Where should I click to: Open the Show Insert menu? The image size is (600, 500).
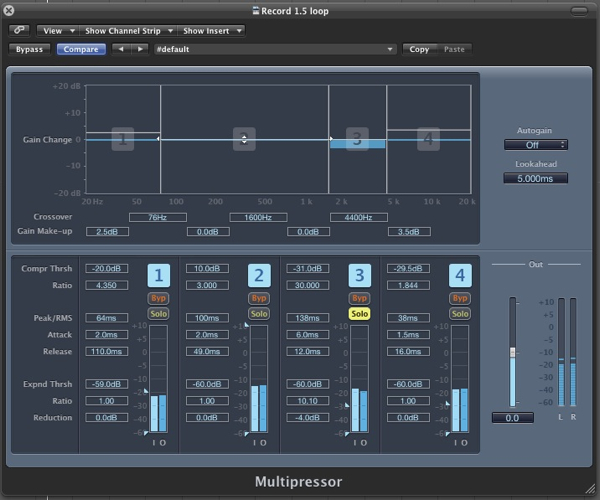coord(212,31)
